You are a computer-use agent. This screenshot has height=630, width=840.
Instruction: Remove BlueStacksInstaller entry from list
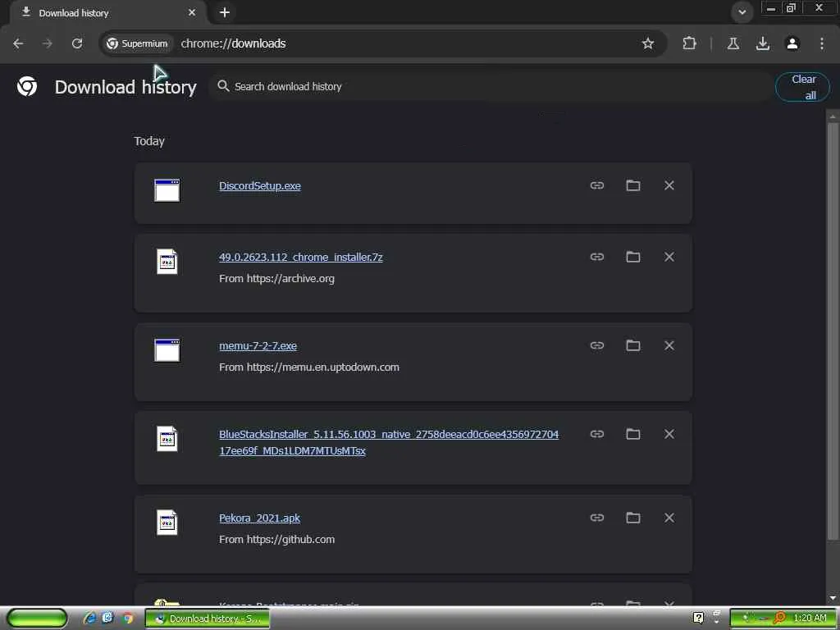click(x=669, y=434)
